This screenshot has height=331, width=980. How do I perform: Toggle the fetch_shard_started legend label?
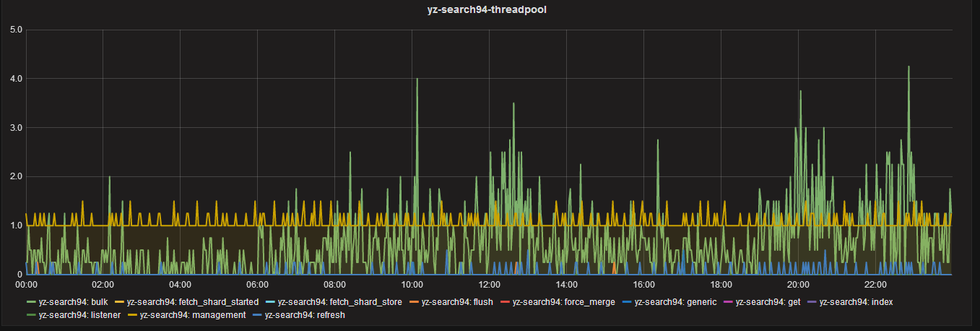pyautogui.click(x=192, y=302)
